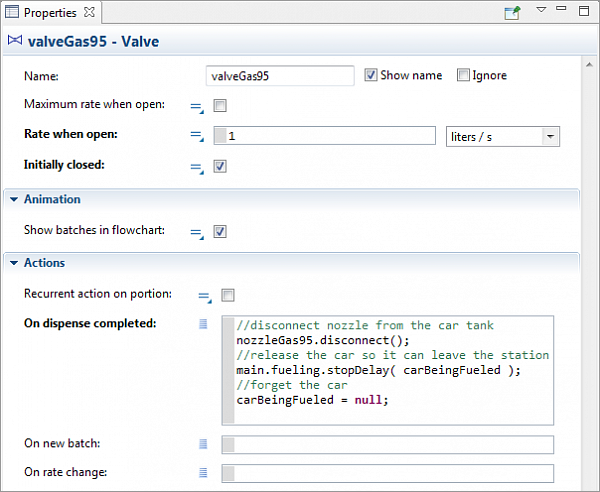Click static/dynamic switch beside Maximum rate when open
The width and height of the screenshot is (600, 492).
tap(197, 106)
